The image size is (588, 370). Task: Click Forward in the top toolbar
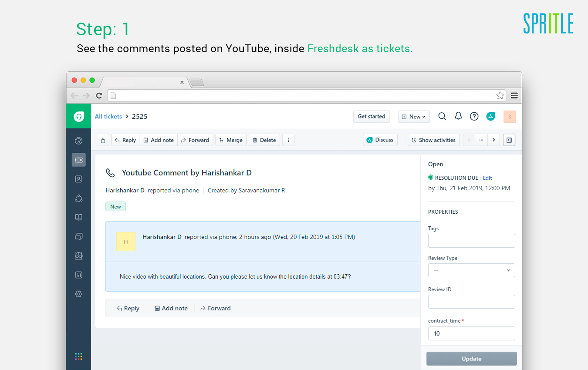pyautogui.click(x=195, y=140)
